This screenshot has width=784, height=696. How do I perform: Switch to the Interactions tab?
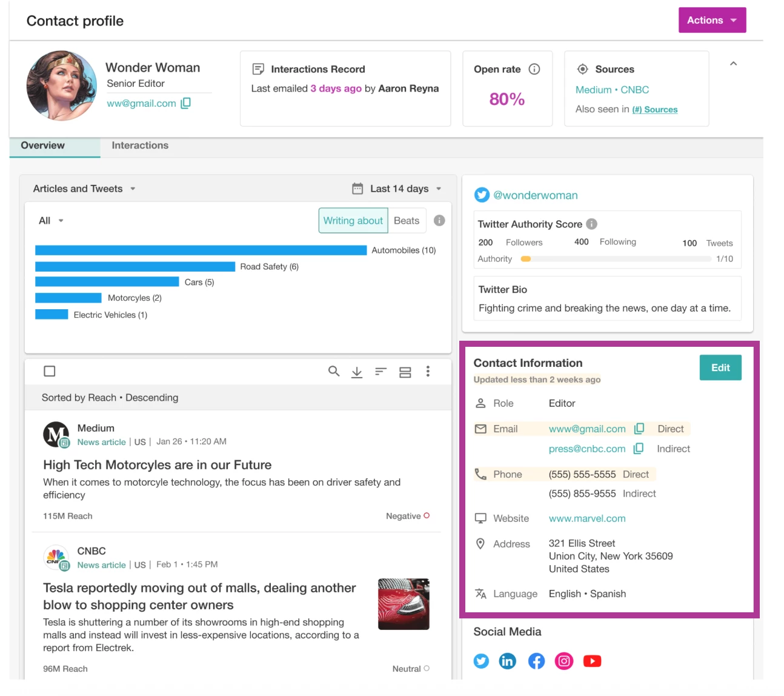140,146
